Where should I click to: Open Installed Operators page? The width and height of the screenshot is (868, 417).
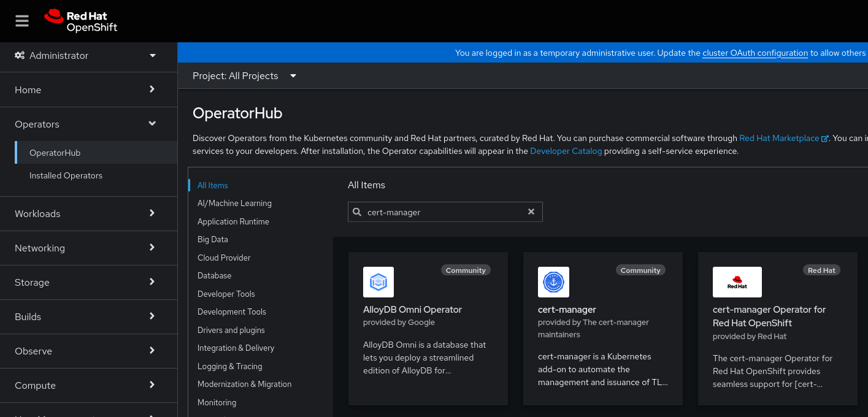(66, 175)
